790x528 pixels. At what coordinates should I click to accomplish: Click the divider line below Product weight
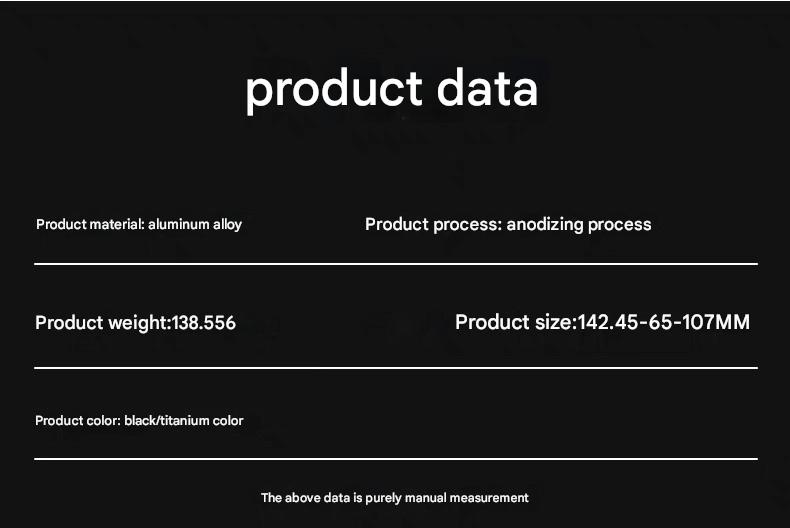[x=396, y=368]
